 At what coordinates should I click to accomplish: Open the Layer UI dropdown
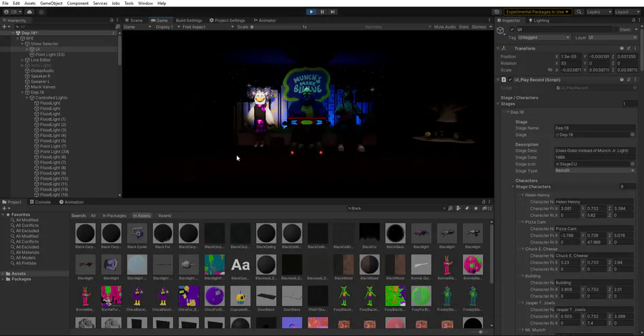point(613,37)
